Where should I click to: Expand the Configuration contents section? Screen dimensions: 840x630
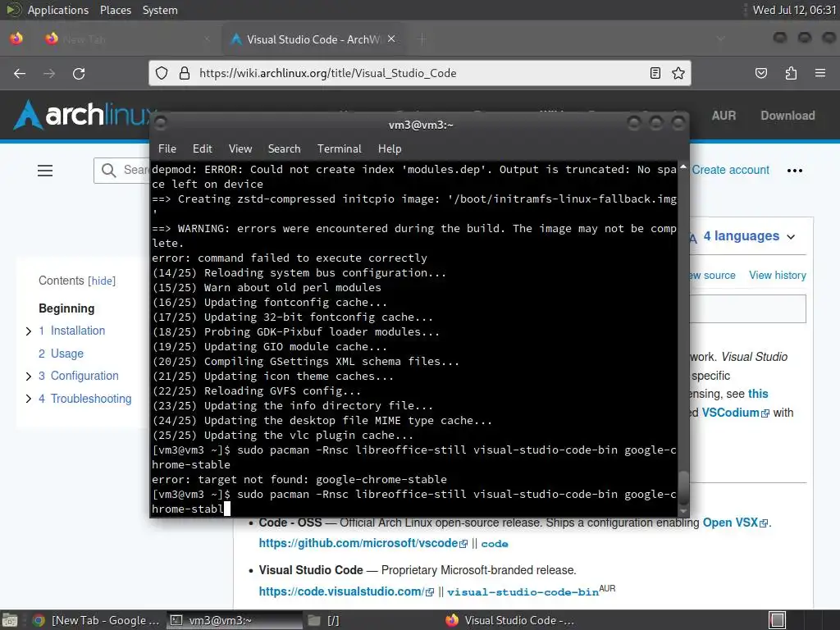[29, 376]
